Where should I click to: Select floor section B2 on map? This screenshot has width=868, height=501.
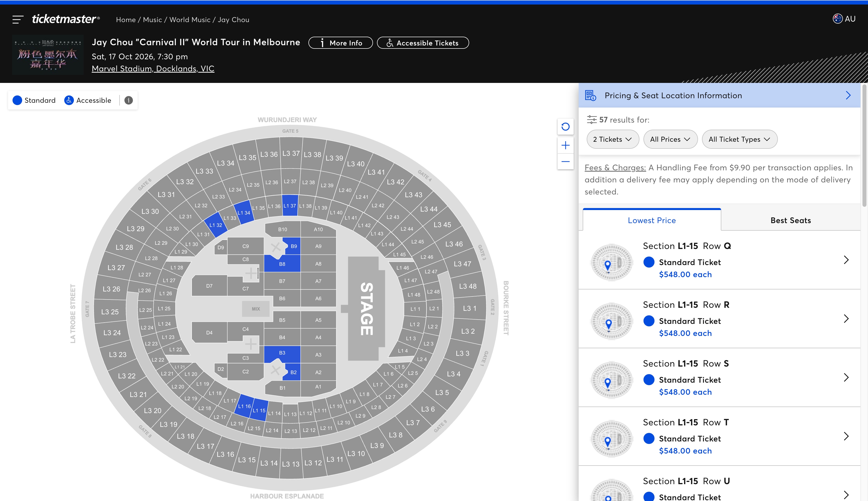pyautogui.click(x=293, y=372)
